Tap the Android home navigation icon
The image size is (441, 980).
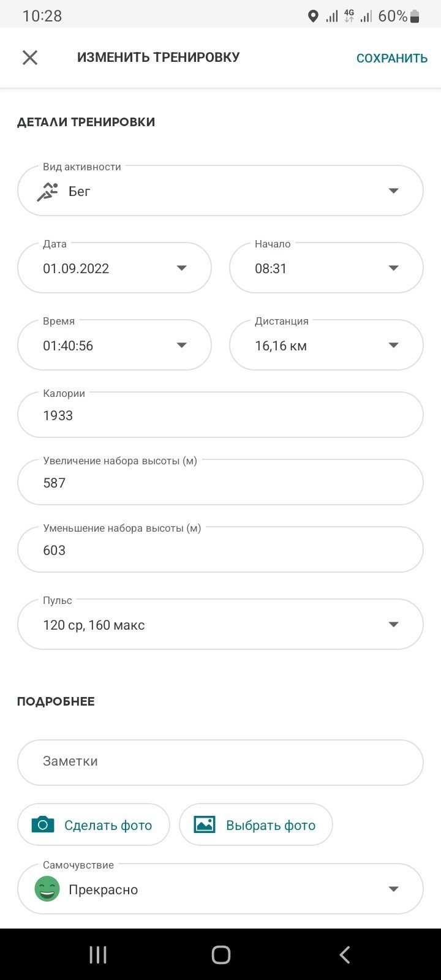point(221,954)
